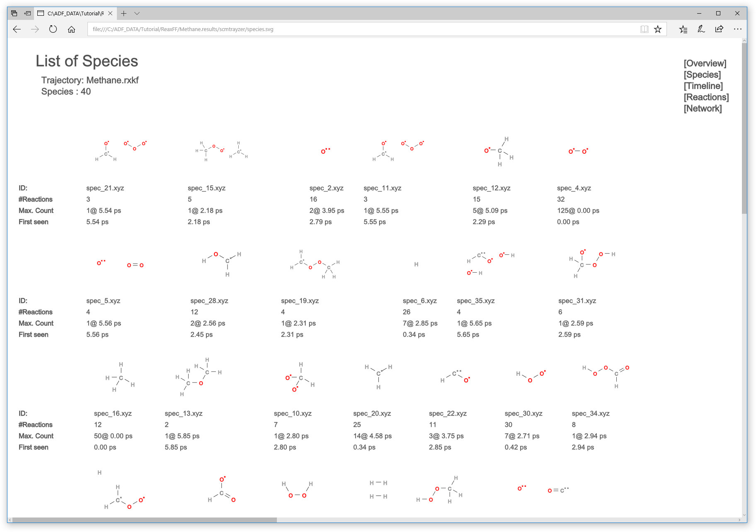The image size is (756, 532).
Task: Click spec_13.xyz structure image
Action: (x=199, y=377)
